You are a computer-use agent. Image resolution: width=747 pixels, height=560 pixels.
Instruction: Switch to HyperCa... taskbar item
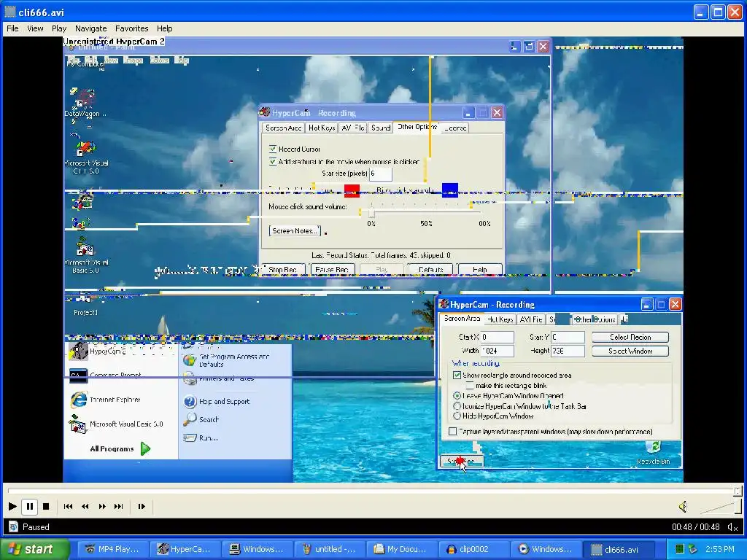pos(185,549)
